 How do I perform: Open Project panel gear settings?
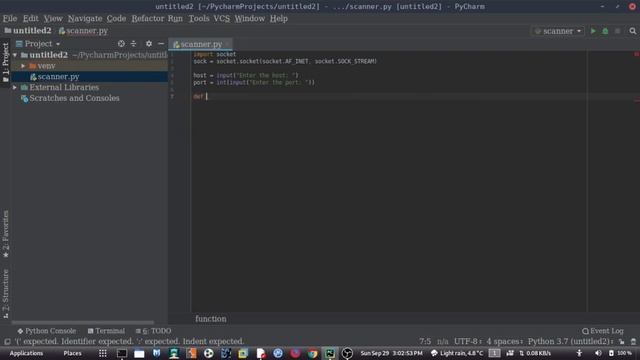tap(149, 44)
